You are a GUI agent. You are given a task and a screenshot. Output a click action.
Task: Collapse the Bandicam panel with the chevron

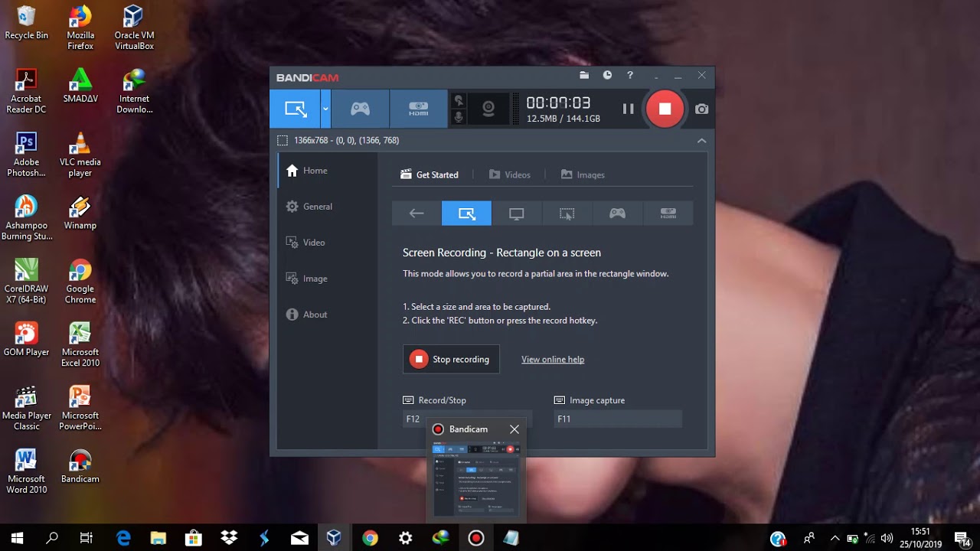point(701,141)
